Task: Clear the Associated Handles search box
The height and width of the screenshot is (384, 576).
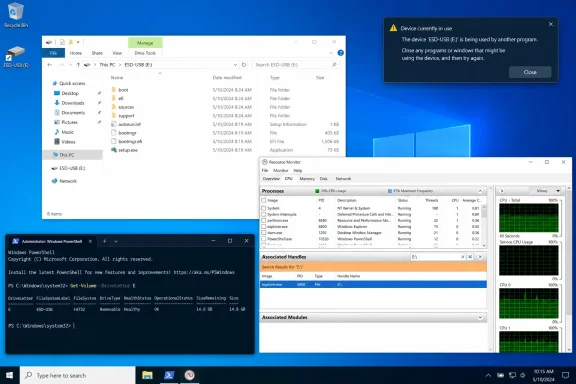Action: pyautogui.click(x=462, y=257)
